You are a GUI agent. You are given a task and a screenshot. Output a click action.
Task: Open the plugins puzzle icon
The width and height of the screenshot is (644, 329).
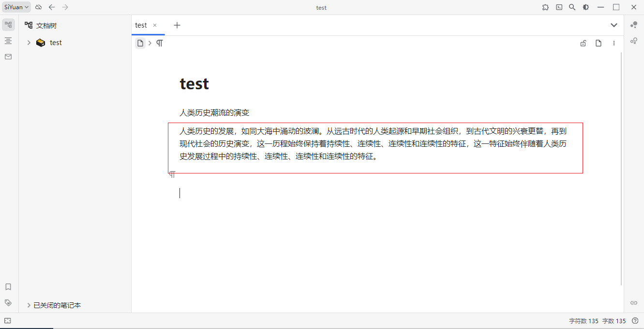click(546, 7)
